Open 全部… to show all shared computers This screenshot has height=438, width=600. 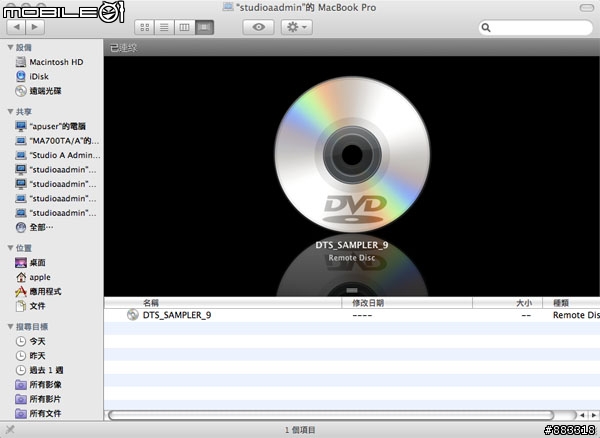[x=34, y=227]
